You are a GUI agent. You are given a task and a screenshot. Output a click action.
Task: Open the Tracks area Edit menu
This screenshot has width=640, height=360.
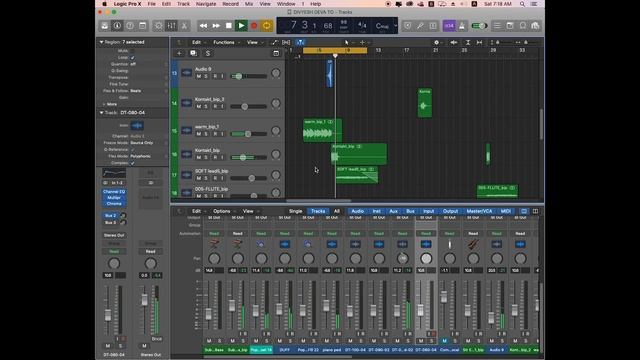[198, 42]
